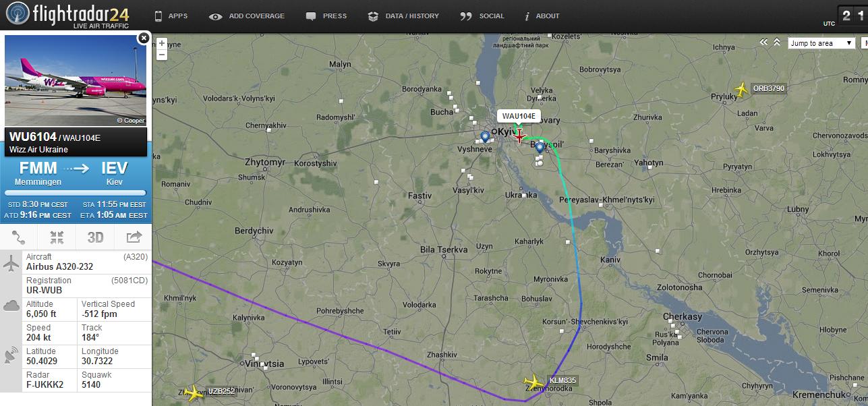Zoom in the map with plus
868x406 pixels.
point(162,44)
